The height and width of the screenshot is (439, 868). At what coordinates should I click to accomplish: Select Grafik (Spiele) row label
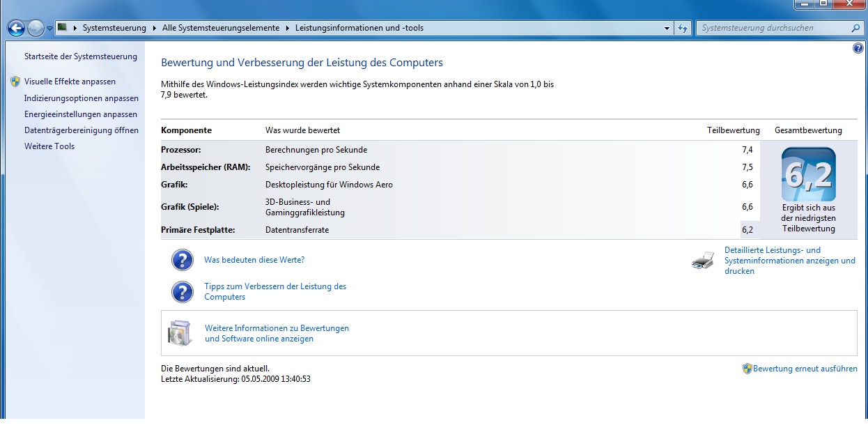click(x=190, y=207)
